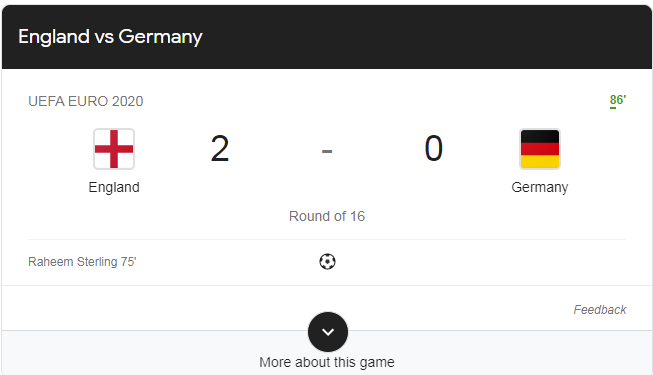Click the live 86' match minute indicator
Image resolution: width=653 pixels, height=375 pixels.
coord(618,100)
